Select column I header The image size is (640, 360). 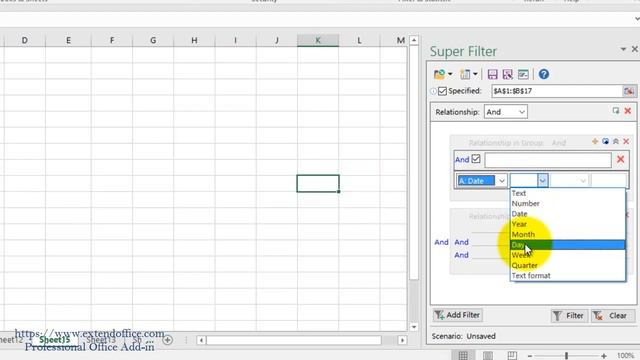point(236,40)
